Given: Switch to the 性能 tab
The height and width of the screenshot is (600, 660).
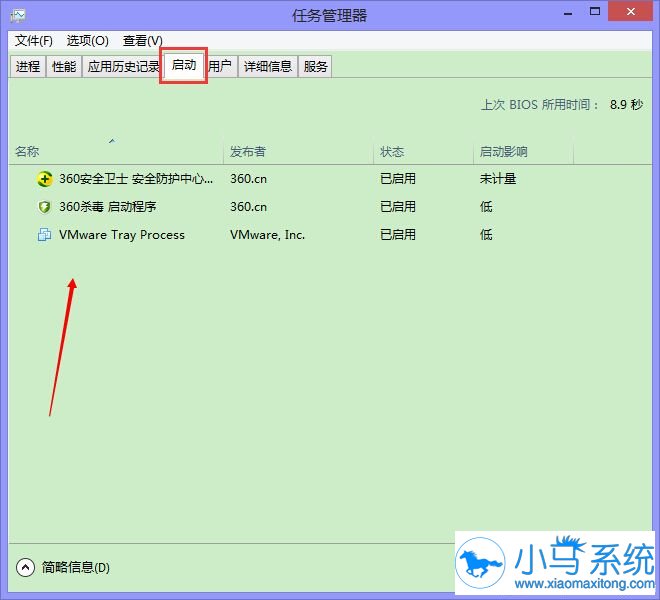Looking at the screenshot, I should 64,67.
